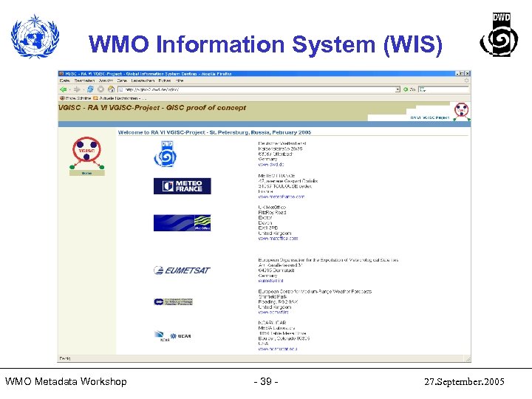
Task: Maximize the Firefox window
Action: [x=462, y=73]
